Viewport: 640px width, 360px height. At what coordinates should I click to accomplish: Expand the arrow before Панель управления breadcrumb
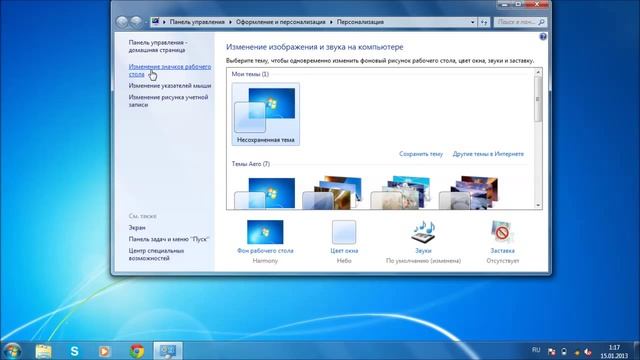pyautogui.click(x=164, y=22)
